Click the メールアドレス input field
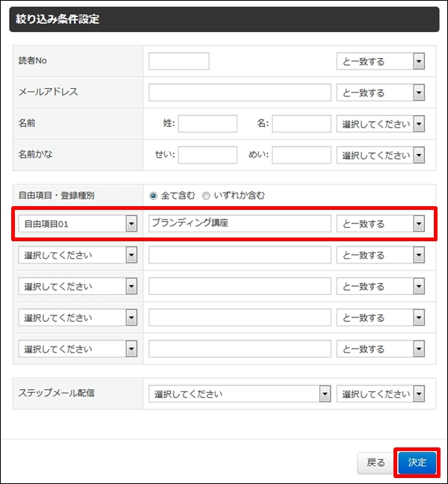 pos(240,93)
